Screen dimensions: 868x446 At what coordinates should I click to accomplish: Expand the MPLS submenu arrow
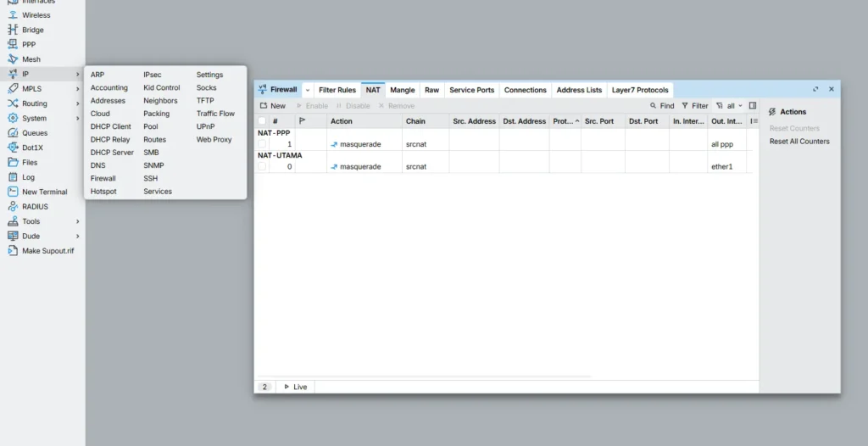77,89
